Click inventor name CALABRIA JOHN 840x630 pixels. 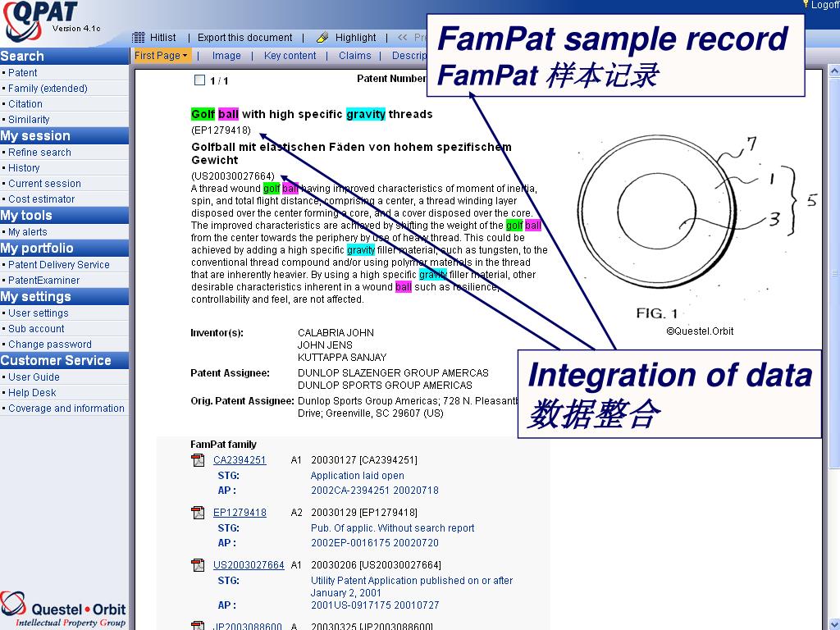pos(336,333)
